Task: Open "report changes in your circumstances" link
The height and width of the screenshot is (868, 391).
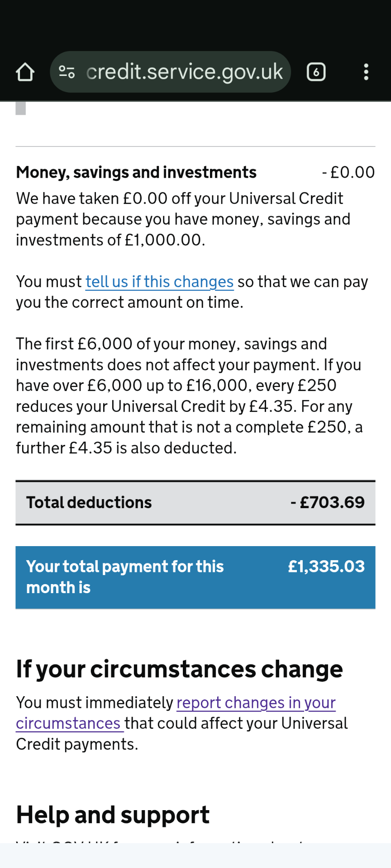Action: [256, 703]
